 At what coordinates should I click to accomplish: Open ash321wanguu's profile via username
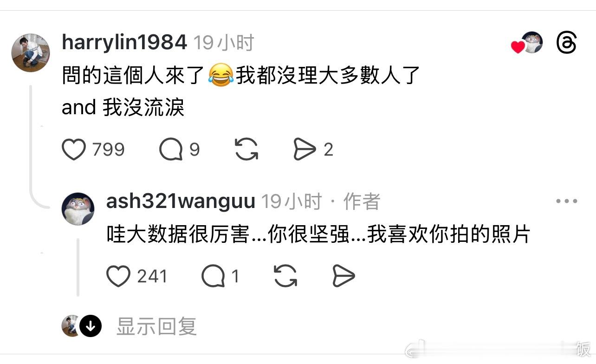181,201
